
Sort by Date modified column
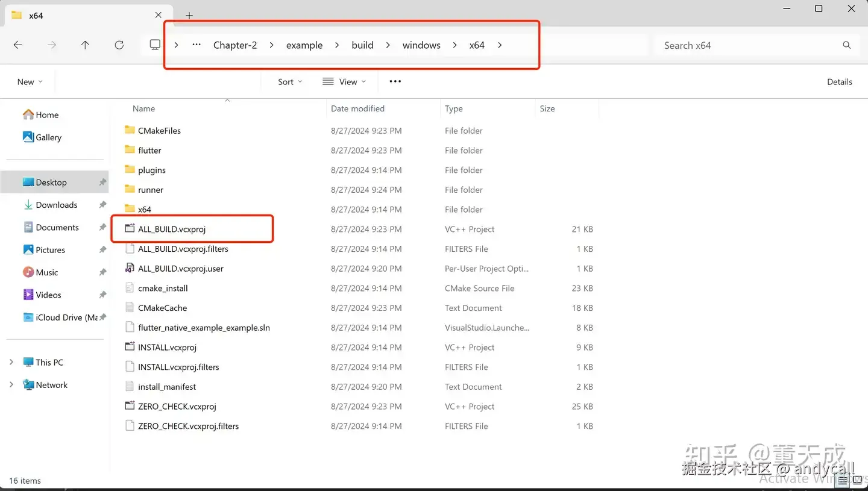pos(357,108)
